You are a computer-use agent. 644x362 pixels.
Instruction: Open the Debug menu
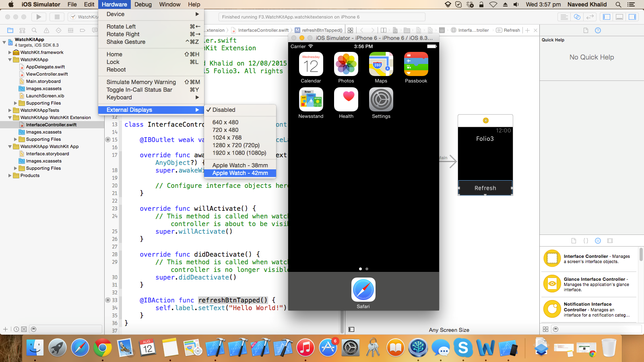point(143,4)
